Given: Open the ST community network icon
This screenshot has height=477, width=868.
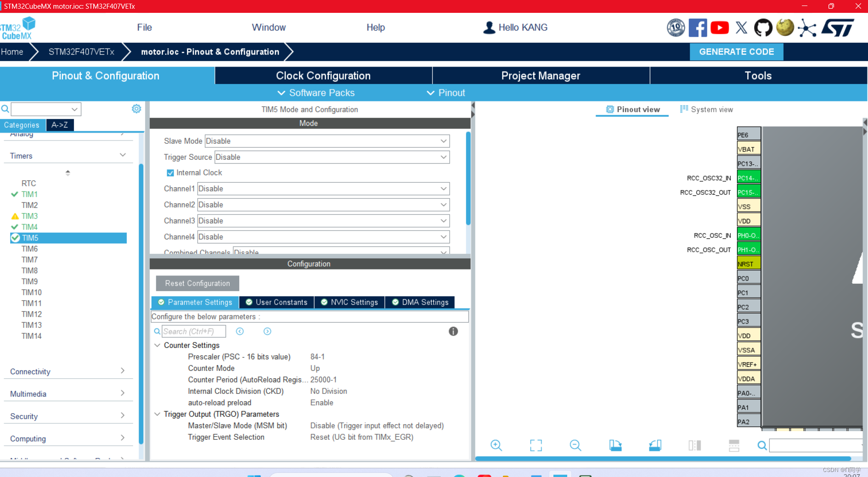Looking at the screenshot, I should click(x=807, y=28).
